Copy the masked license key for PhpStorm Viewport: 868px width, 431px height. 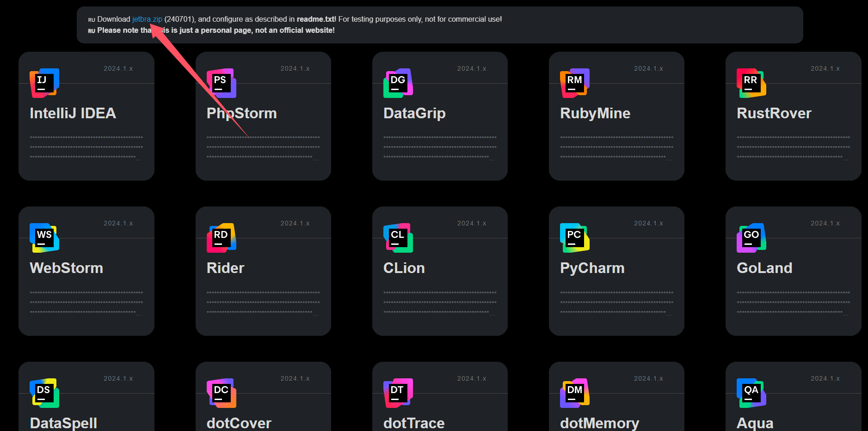263,147
